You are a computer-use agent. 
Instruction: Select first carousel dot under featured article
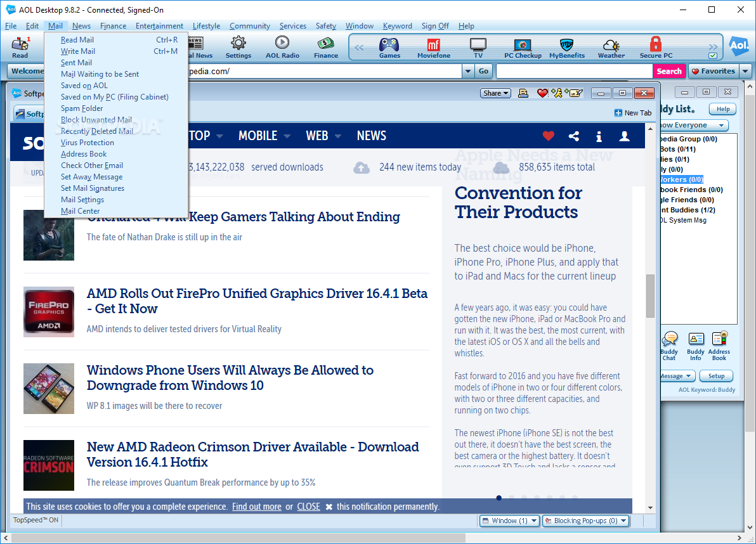point(499,498)
